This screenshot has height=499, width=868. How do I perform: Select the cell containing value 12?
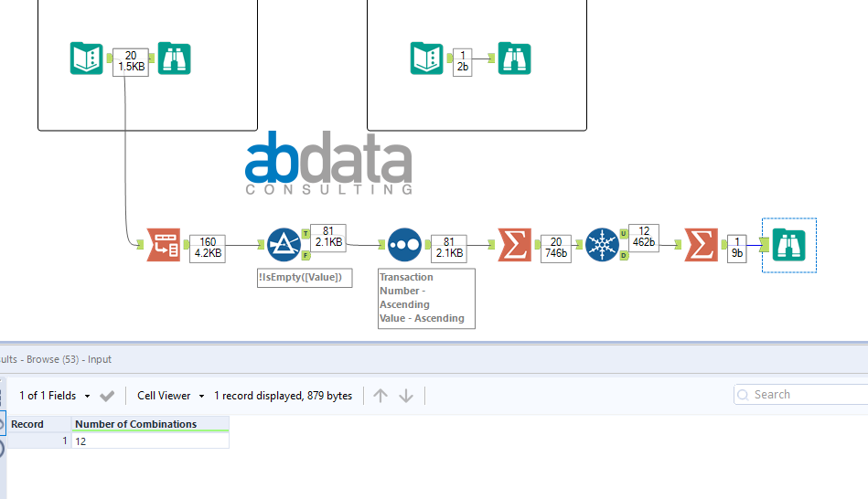point(151,441)
